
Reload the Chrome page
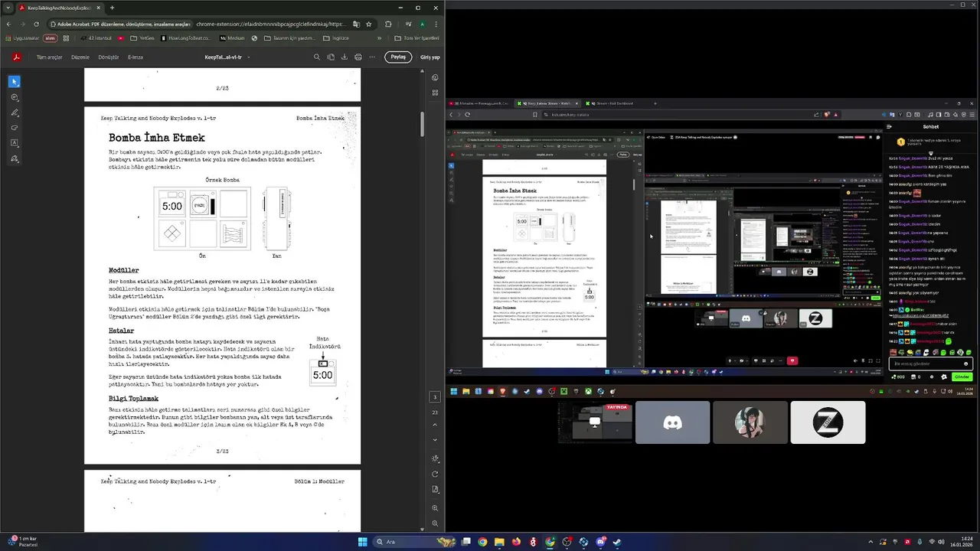36,24
